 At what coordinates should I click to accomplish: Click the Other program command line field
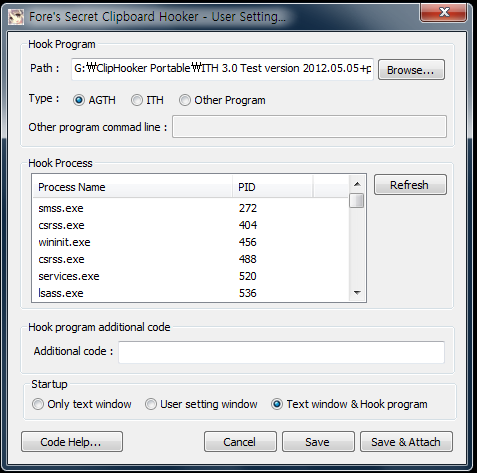click(309, 127)
